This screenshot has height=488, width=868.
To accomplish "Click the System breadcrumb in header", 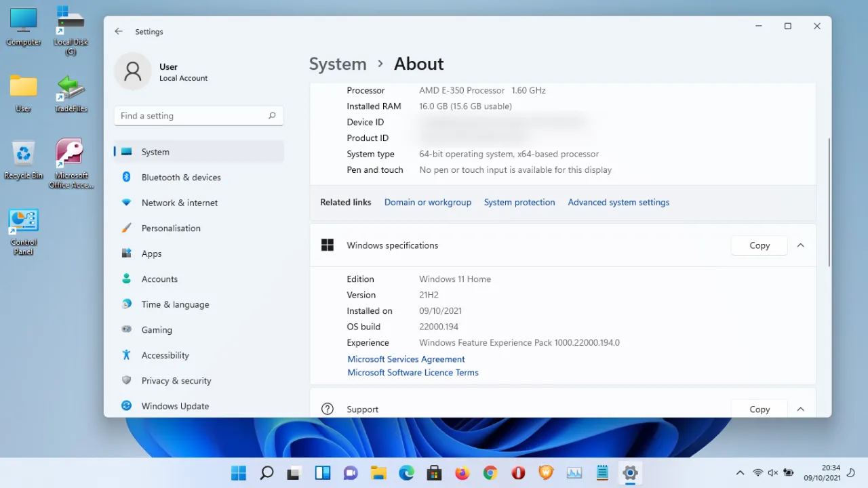I will [x=338, y=64].
